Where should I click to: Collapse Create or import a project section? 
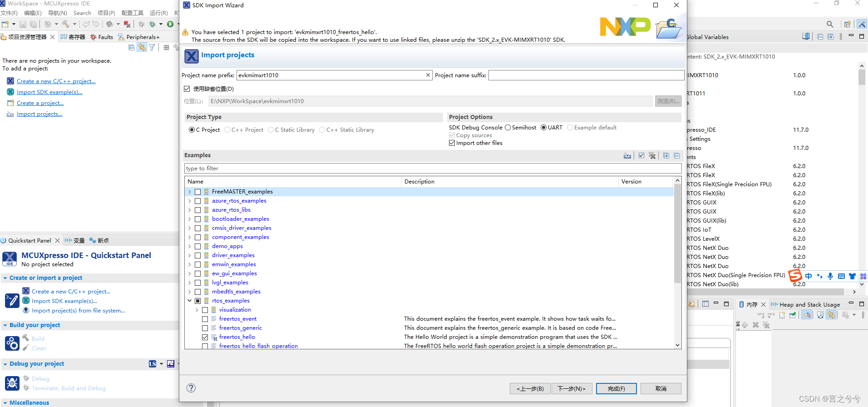[5, 278]
